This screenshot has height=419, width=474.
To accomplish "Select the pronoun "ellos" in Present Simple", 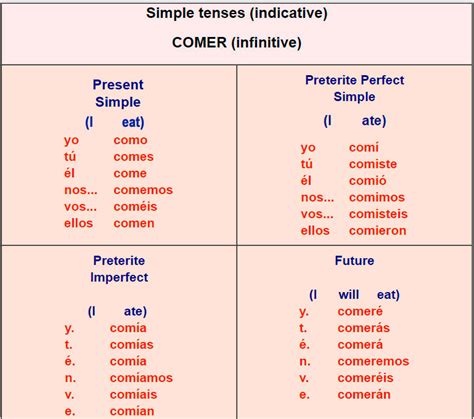I will (78, 223).
